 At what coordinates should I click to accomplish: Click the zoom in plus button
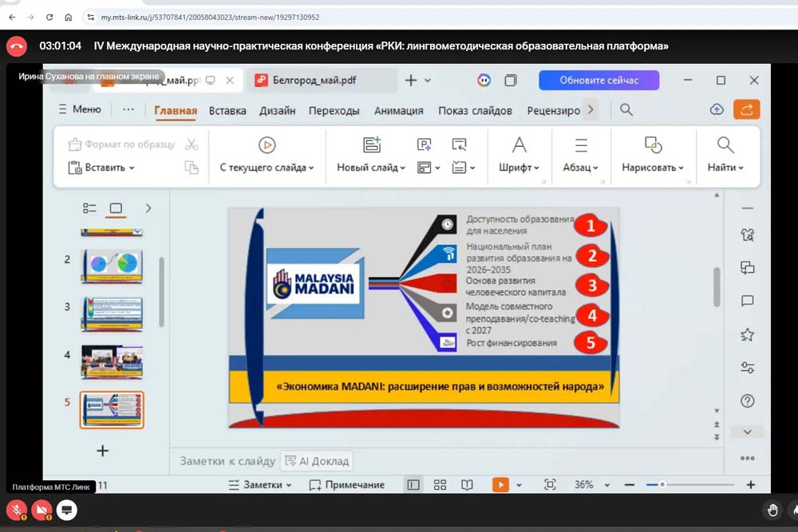pos(751,485)
